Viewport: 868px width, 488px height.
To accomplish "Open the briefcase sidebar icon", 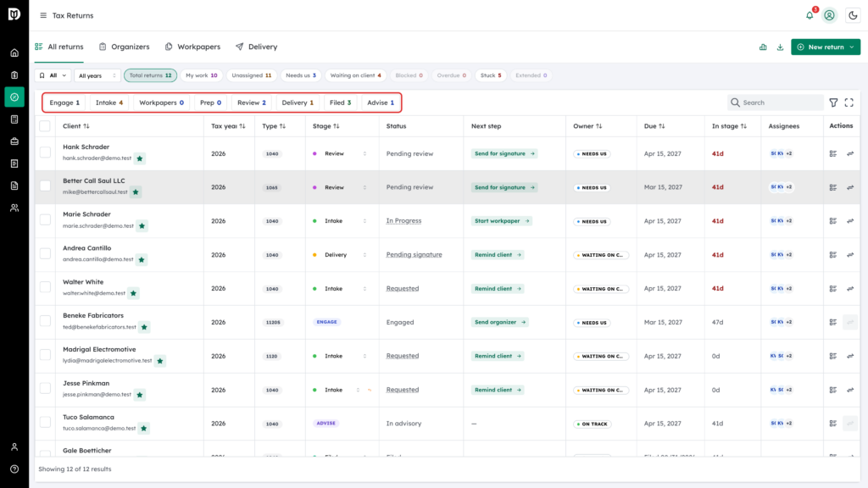I will coord(14,141).
